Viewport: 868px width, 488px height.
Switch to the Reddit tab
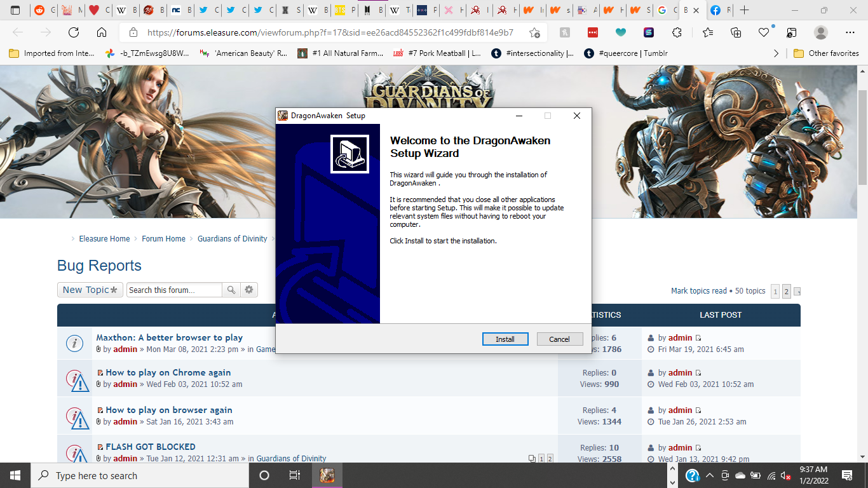click(x=44, y=10)
